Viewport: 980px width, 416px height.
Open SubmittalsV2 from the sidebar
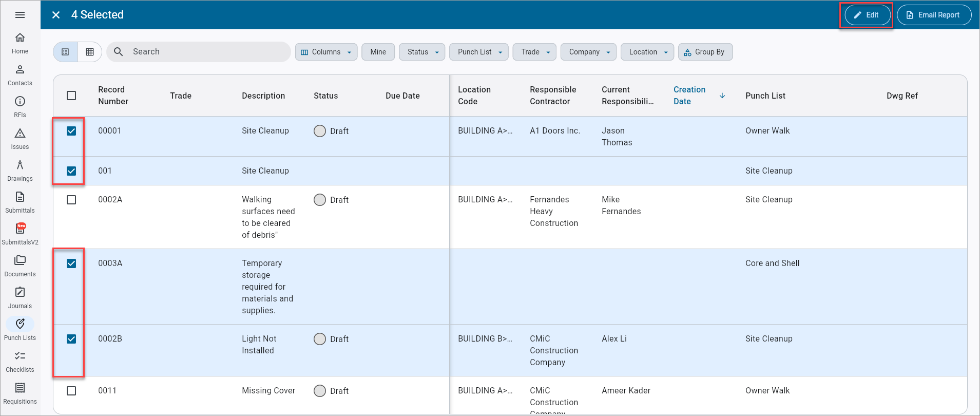pyautogui.click(x=20, y=234)
